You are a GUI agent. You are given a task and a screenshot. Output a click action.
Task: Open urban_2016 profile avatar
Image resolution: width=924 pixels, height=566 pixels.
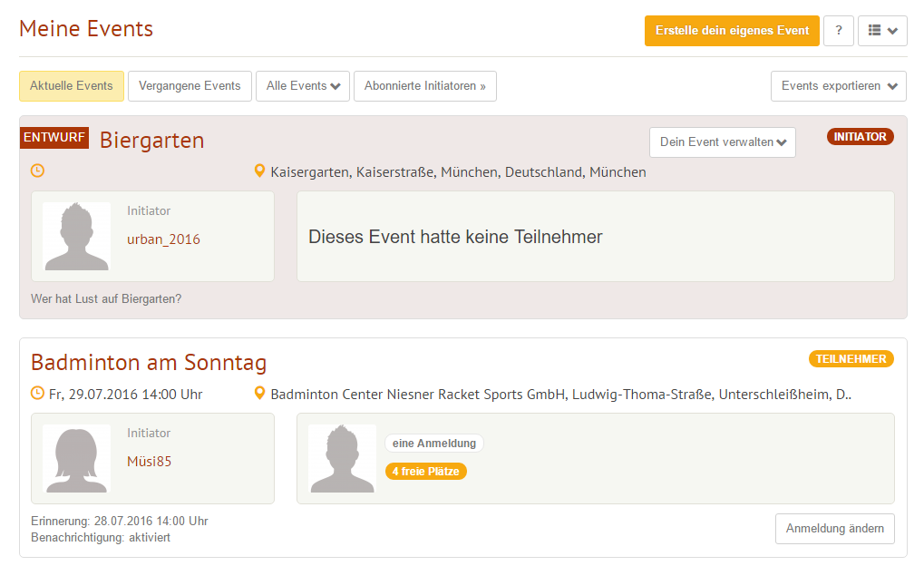point(76,236)
